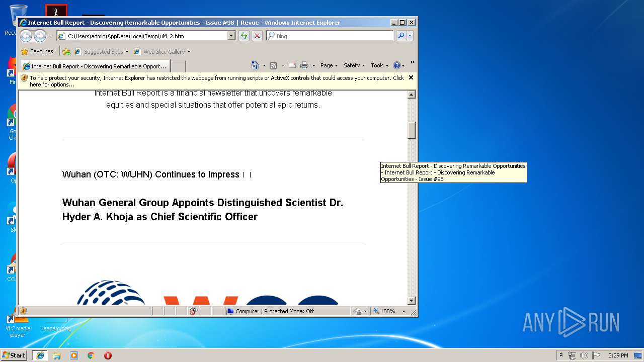Open the search provider dropdown arrow
The height and width of the screenshot is (362, 644).
point(410,36)
